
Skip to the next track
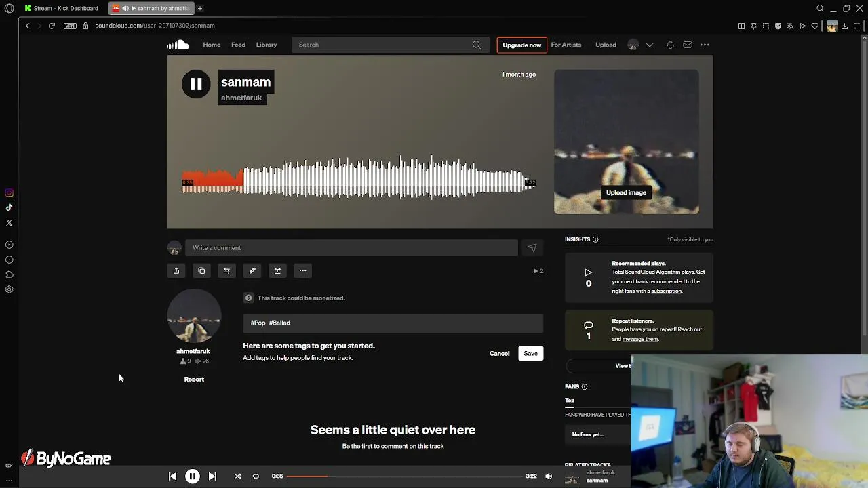(212, 476)
